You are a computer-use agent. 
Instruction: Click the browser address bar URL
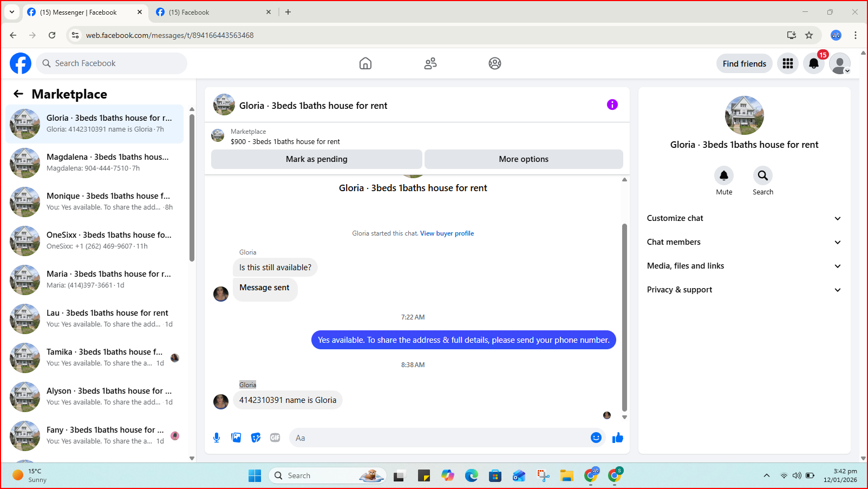(x=170, y=35)
